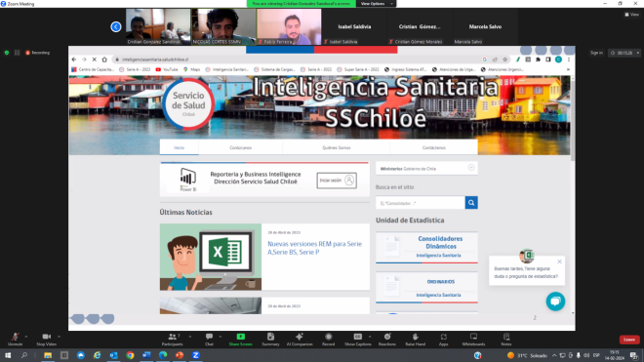Open Google Chrome from the taskbar
This screenshot has width=644, height=362.
[x=130, y=355]
